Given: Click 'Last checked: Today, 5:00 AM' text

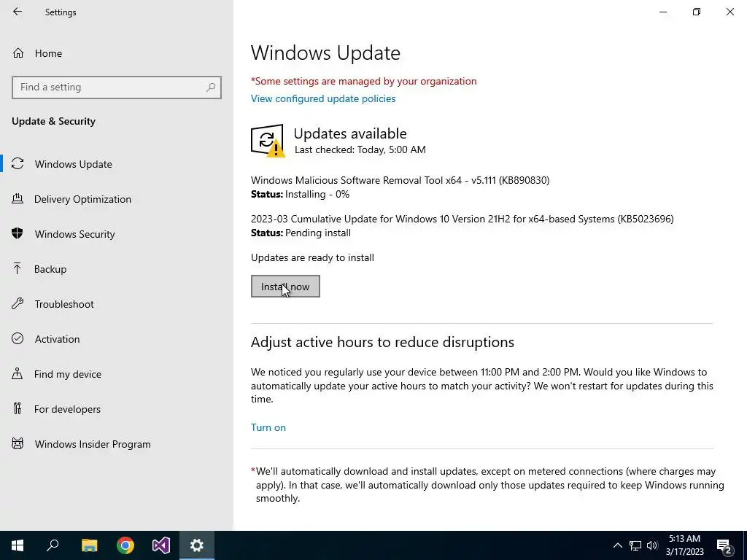Looking at the screenshot, I should [360, 149].
